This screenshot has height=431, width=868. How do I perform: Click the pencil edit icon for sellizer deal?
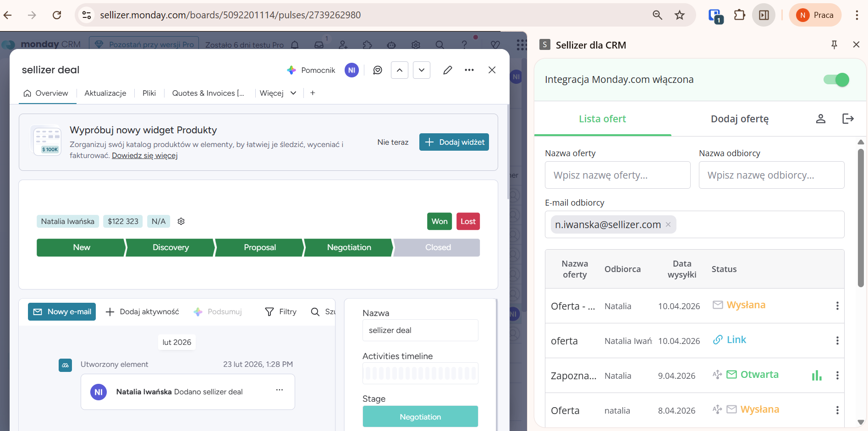point(447,70)
